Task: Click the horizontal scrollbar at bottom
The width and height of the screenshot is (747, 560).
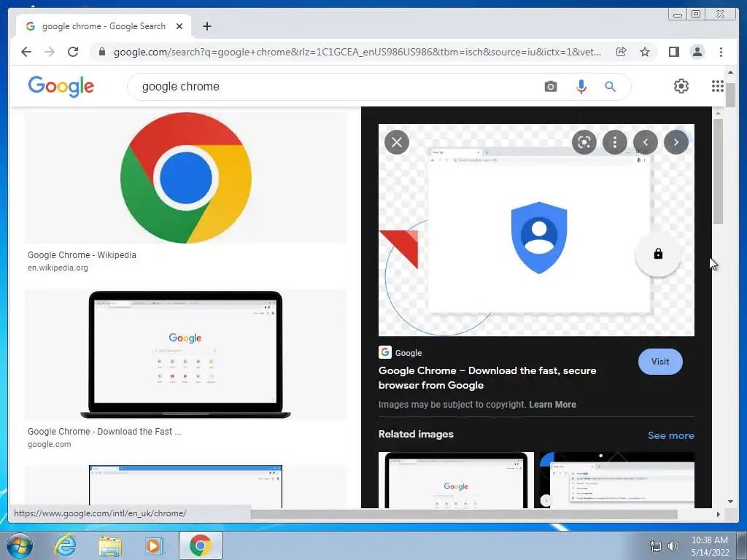Action: click(465, 514)
